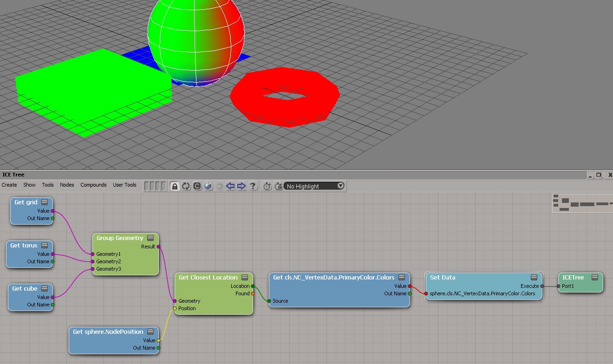Click the C icon in the toolbar
This screenshot has height=364, width=613.
click(x=197, y=186)
